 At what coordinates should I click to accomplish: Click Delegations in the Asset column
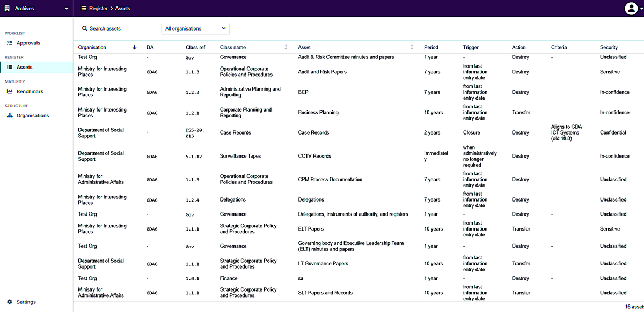311,199
